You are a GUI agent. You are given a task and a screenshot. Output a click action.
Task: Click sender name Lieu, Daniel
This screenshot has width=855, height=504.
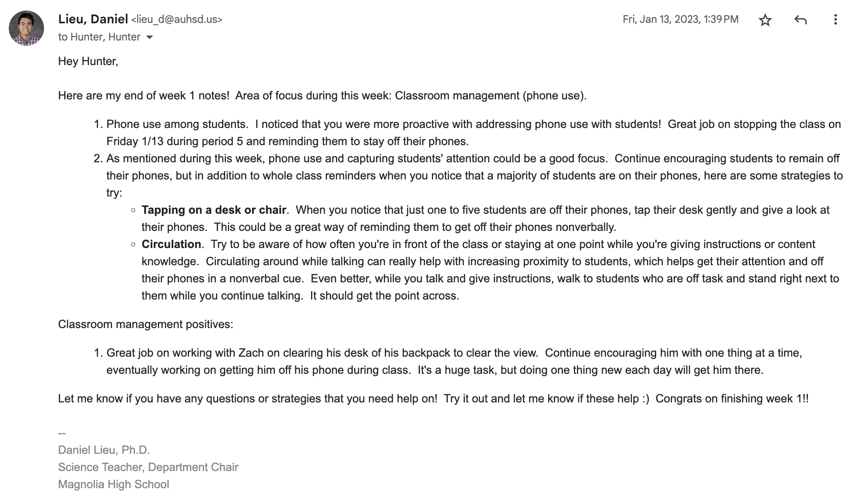click(93, 19)
